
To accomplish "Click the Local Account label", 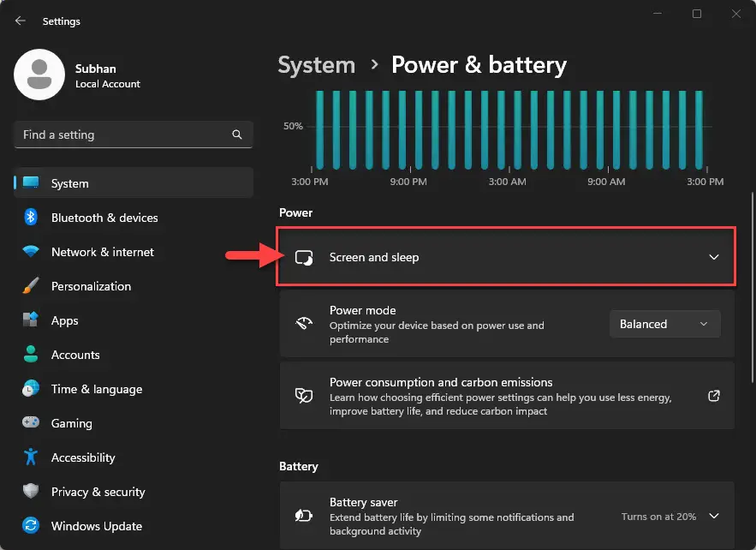I will tap(108, 84).
